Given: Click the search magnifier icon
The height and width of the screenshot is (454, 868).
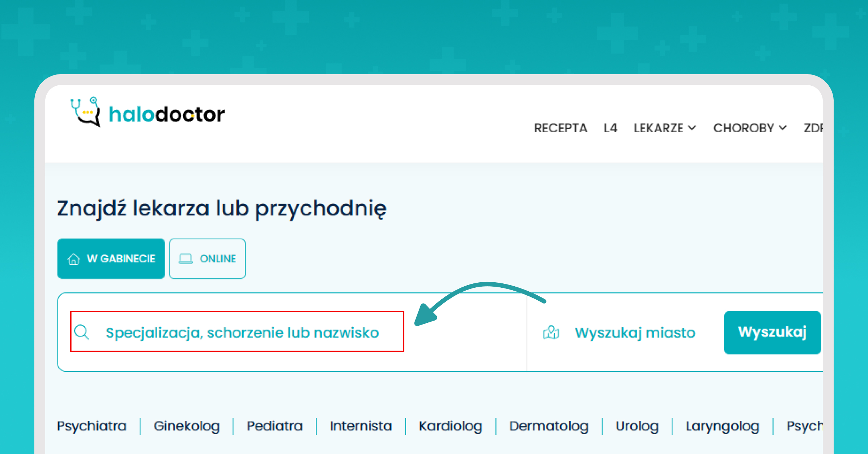Looking at the screenshot, I should 82,332.
